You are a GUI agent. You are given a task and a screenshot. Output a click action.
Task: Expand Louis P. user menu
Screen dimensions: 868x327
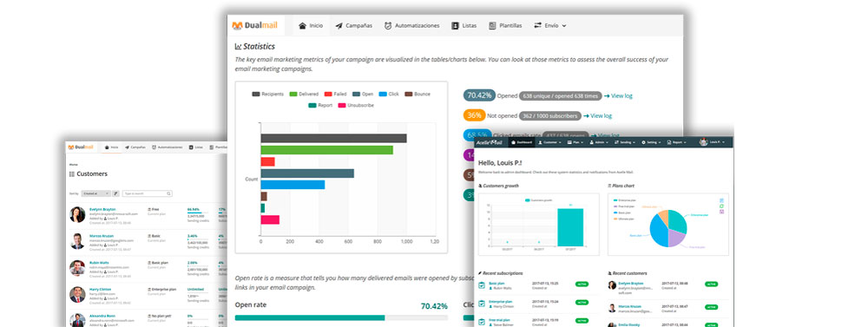(713, 142)
